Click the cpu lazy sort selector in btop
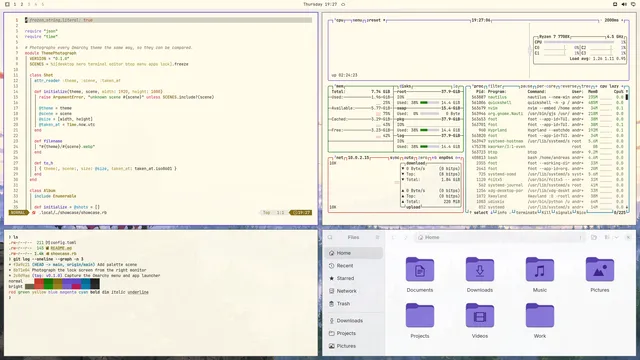The image size is (640, 360). tap(610, 87)
